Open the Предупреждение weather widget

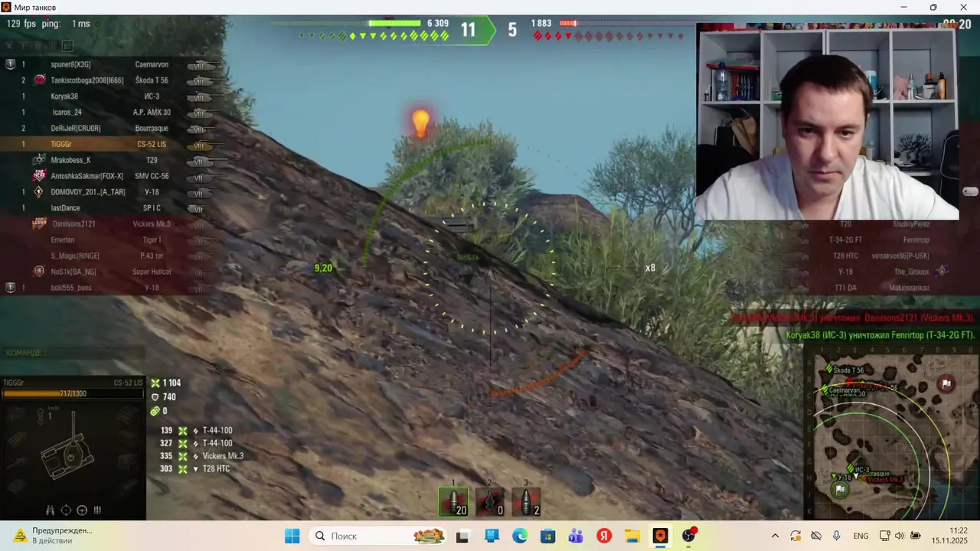coord(54,536)
